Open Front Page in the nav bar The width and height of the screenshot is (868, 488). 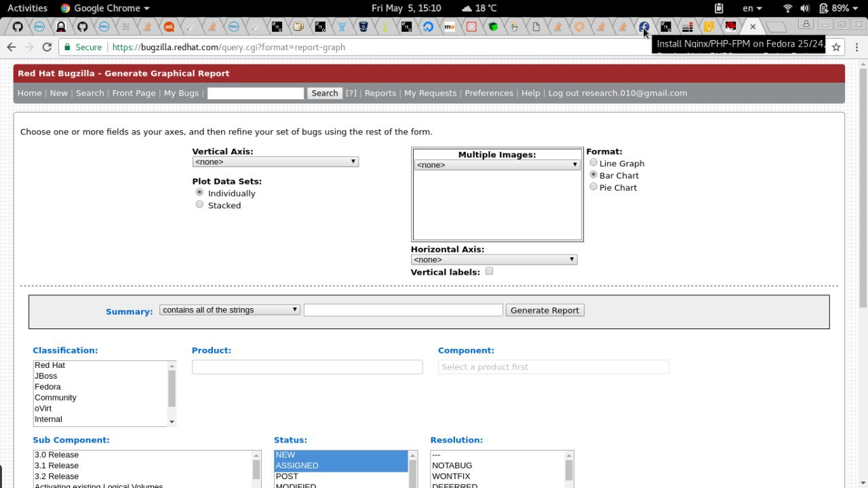tap(134, 93)
